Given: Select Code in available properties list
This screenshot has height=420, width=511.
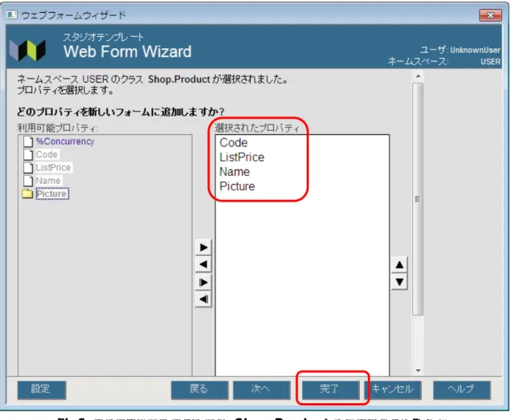Looking at the screenshot, I should [x=47, y=154].
